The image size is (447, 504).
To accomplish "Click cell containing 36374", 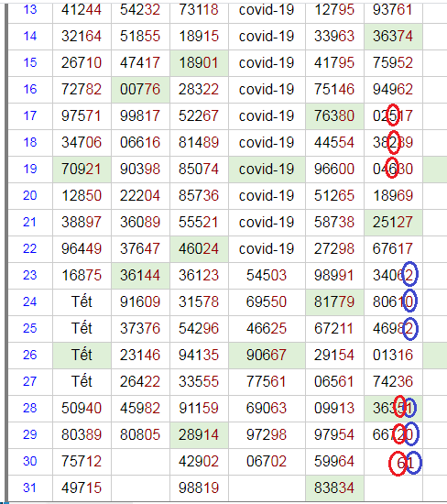I will [x=393, y=37].
